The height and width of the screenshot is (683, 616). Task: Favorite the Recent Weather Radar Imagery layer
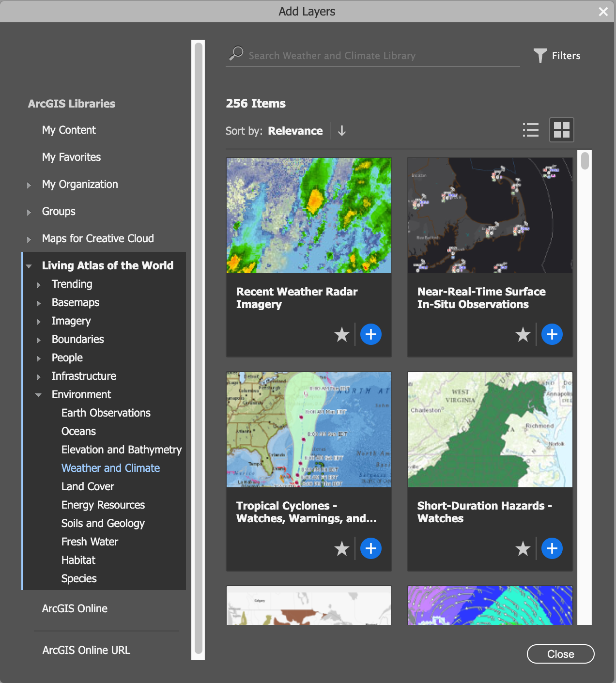pyautogui.click(x=341, y=334)
